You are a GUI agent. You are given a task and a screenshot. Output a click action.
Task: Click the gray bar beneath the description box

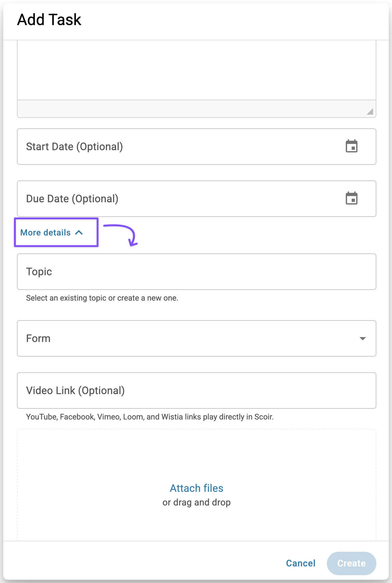[x=192, y=109]
